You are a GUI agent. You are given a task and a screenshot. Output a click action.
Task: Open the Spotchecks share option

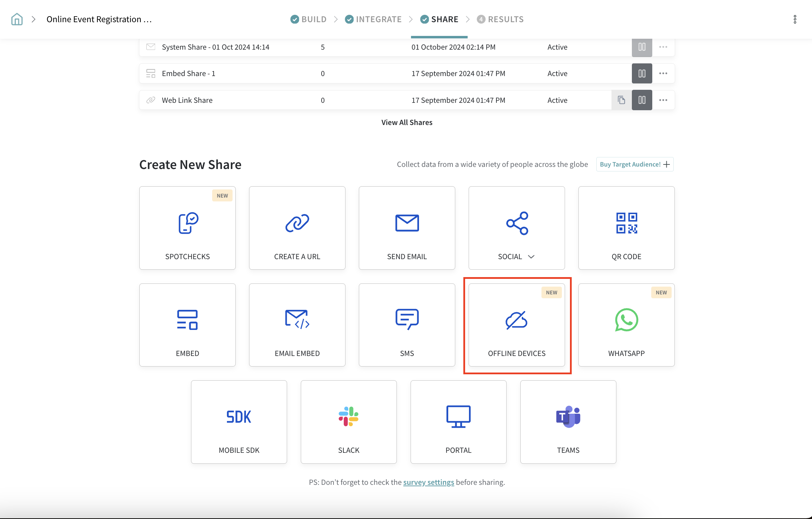(187, 228)
